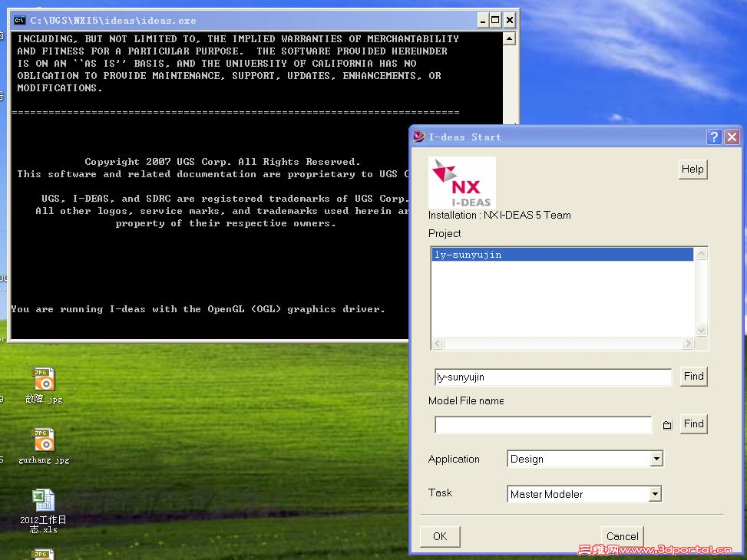Open the model file browse folder icon
Image resolution: width=747 pixels, height=560 pixels.
pos(667,425)
